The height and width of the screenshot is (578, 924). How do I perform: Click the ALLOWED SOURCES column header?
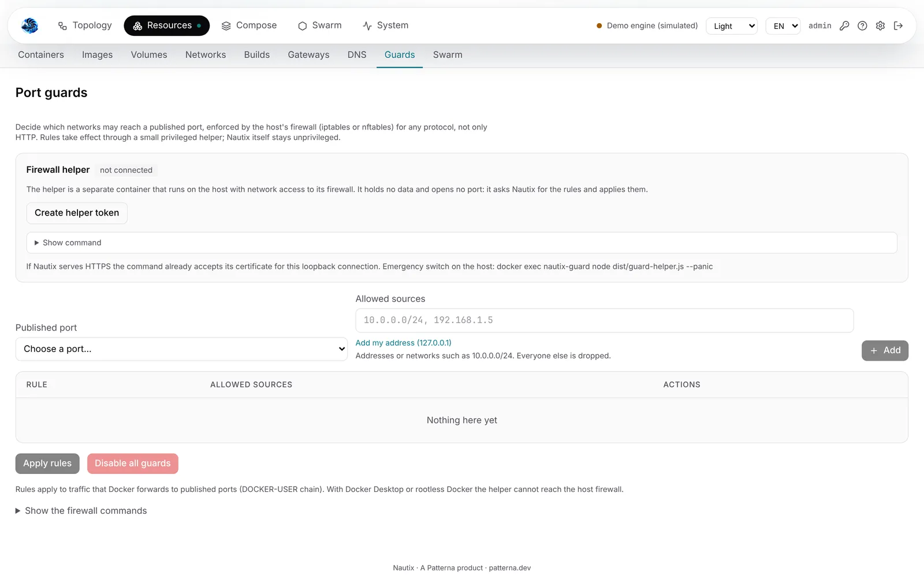251,384
